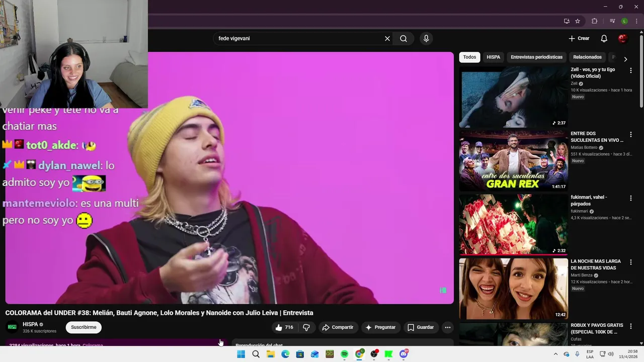Run the search with the magnifier button
The height and width of the screenshot is (362, 644).
tap(404, 38)
